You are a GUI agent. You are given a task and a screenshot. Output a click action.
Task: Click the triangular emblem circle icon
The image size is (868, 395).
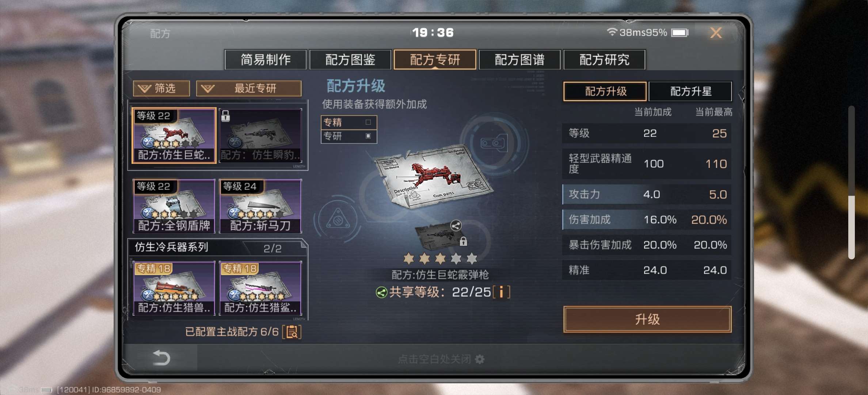click(338, 219)
